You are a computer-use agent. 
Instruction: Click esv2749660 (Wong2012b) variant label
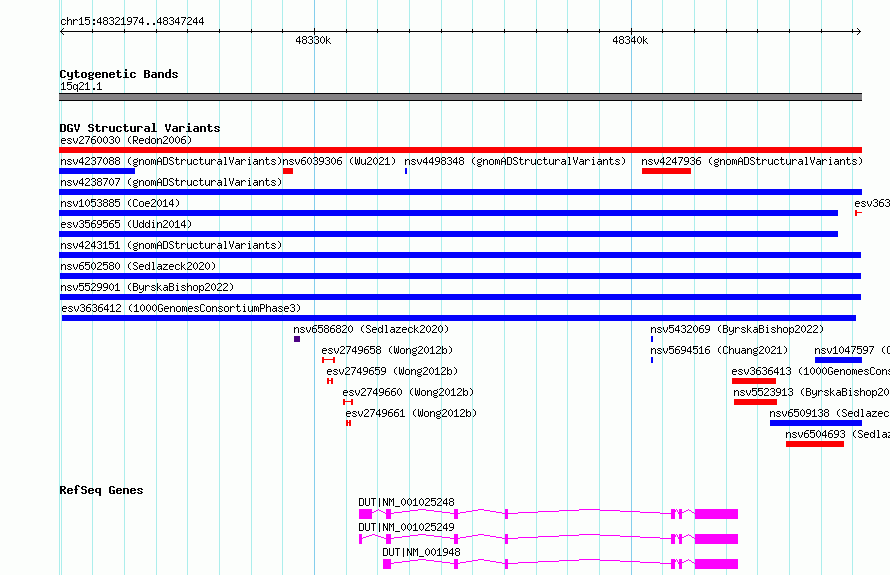[x=408, y=392]
